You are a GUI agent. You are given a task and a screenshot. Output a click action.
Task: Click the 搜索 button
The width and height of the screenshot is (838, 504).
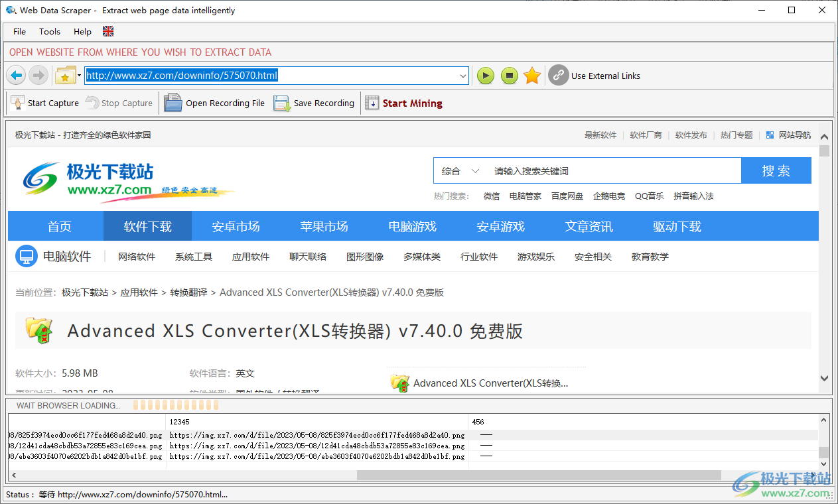[x=776, y=170]
